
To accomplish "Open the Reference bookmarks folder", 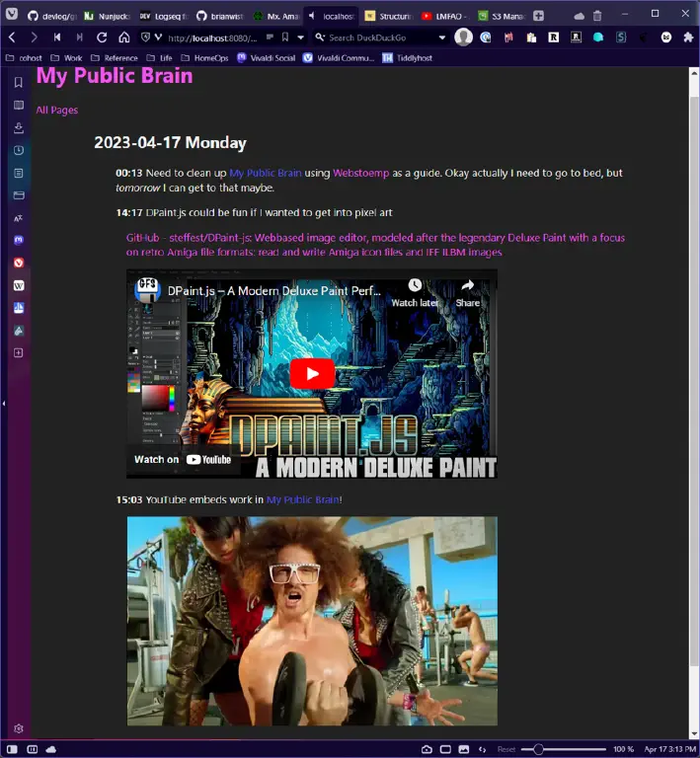I will (115, 58).
